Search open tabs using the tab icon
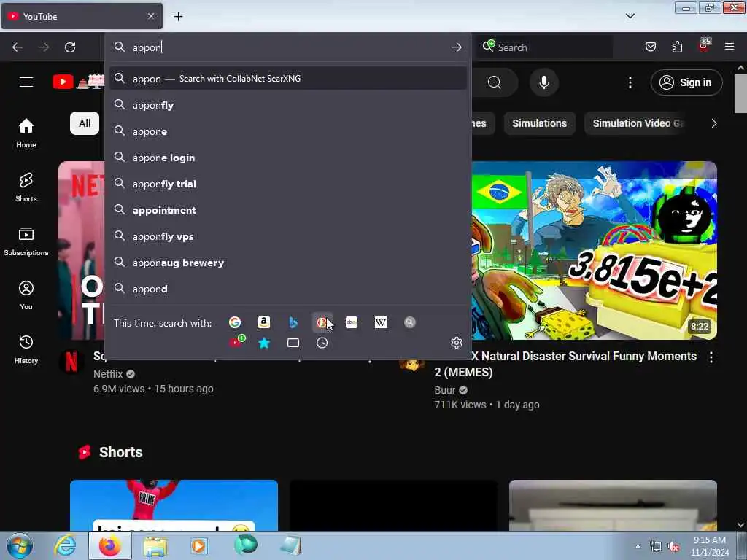This screenshot has height=560, width=747. (293, 343)
